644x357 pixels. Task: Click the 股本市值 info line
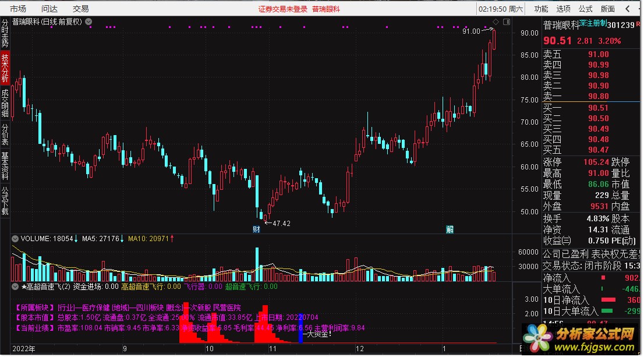(x=167, y=317)
